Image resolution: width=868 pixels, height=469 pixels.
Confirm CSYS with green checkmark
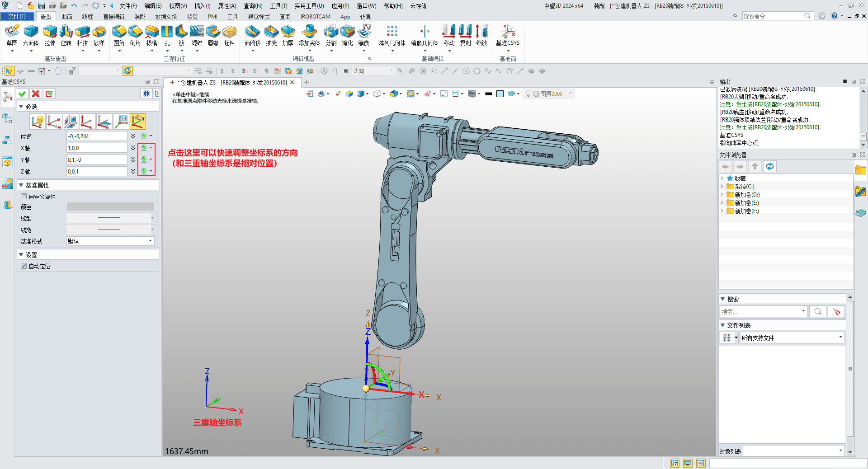(x=22, y=94)
